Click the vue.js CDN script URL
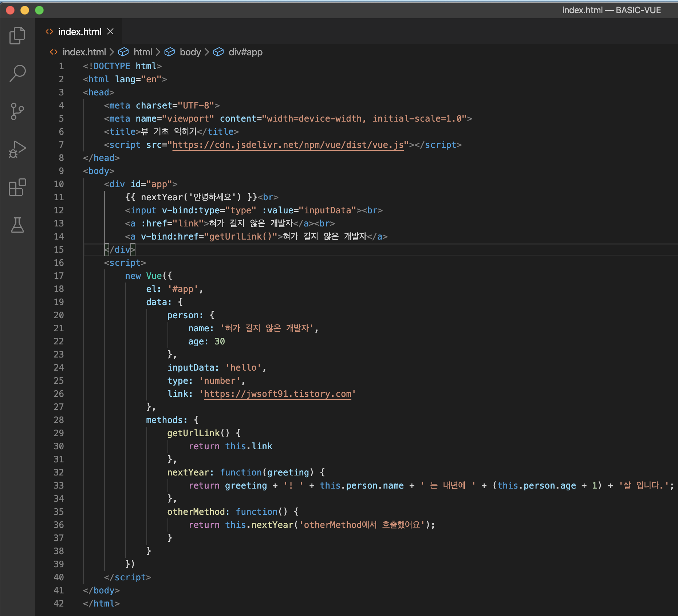The height and width of the screenshot is (616, 678). tap(288, 145)
